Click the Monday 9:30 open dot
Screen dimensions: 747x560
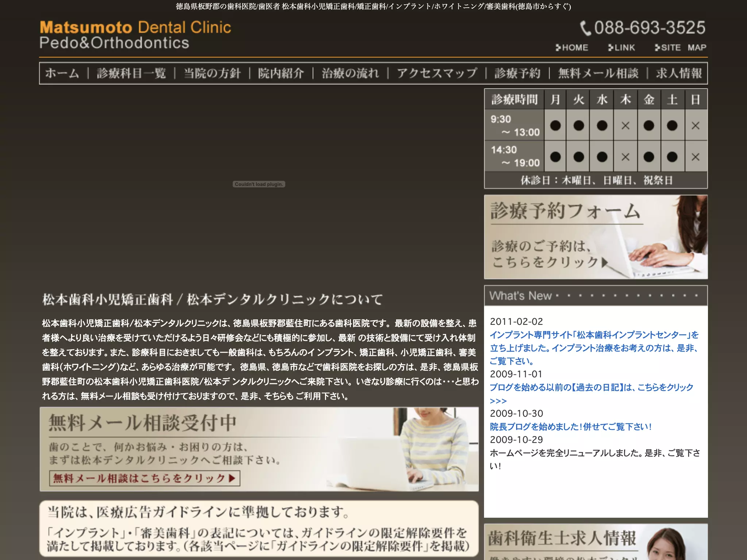coord(555,126)
